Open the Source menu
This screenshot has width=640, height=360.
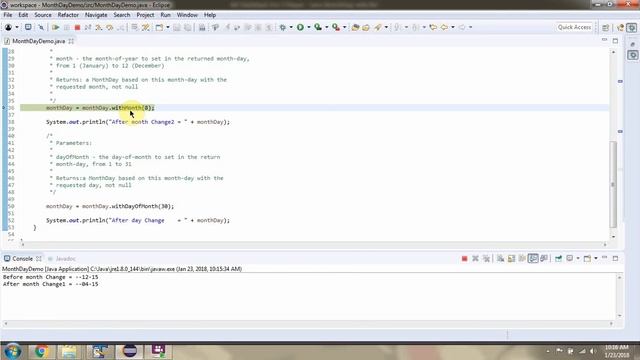tap(43, 15)
